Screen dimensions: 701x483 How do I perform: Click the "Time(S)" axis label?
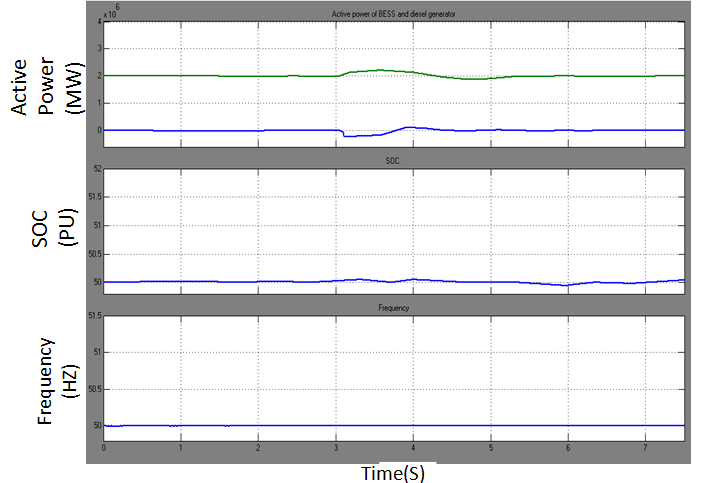tap(393, 473)
